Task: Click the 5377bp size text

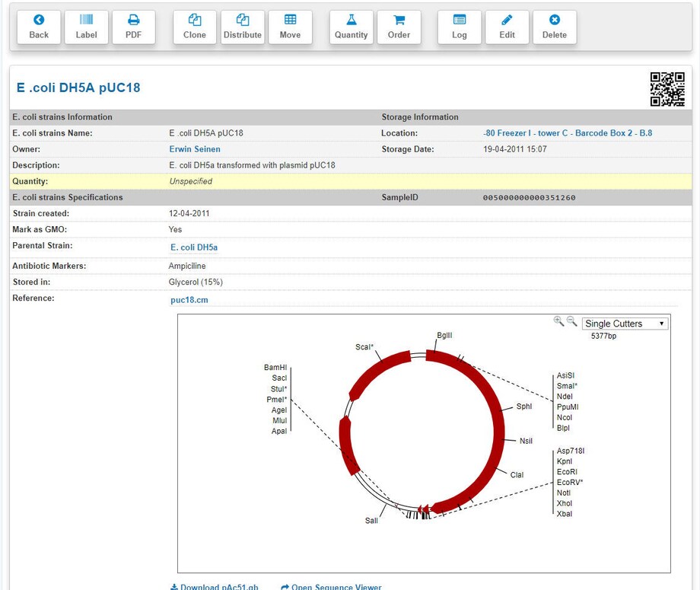Action: 603,336
